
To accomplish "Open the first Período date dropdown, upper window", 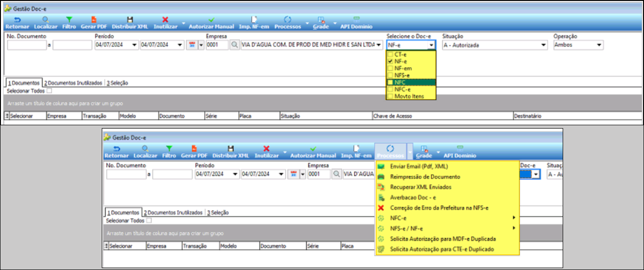I will (x=135, y=45).
